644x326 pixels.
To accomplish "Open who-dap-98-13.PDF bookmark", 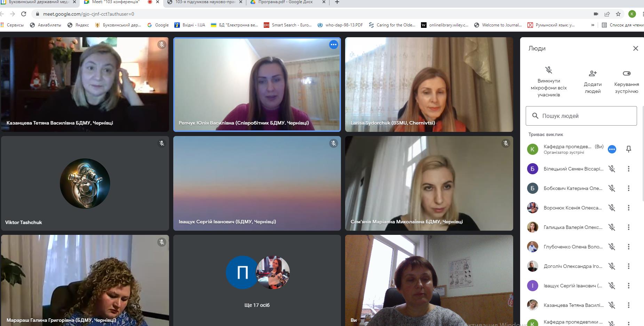I will 340,25.
